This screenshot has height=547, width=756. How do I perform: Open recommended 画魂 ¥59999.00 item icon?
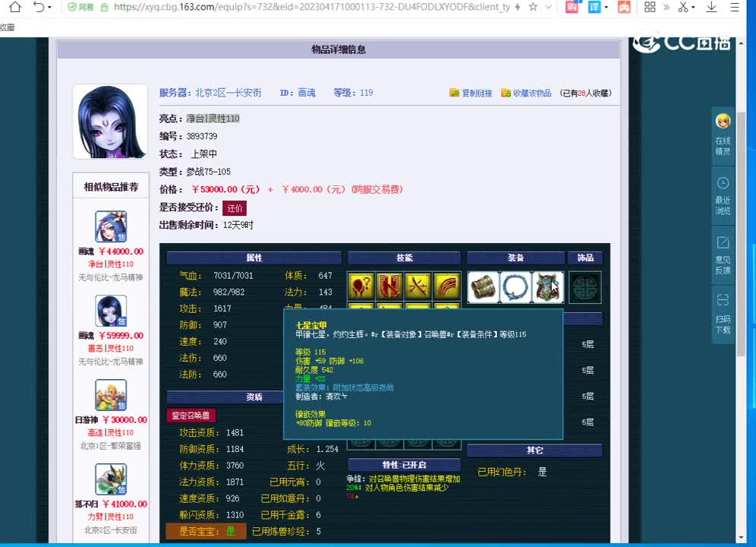tap(111, 311)
